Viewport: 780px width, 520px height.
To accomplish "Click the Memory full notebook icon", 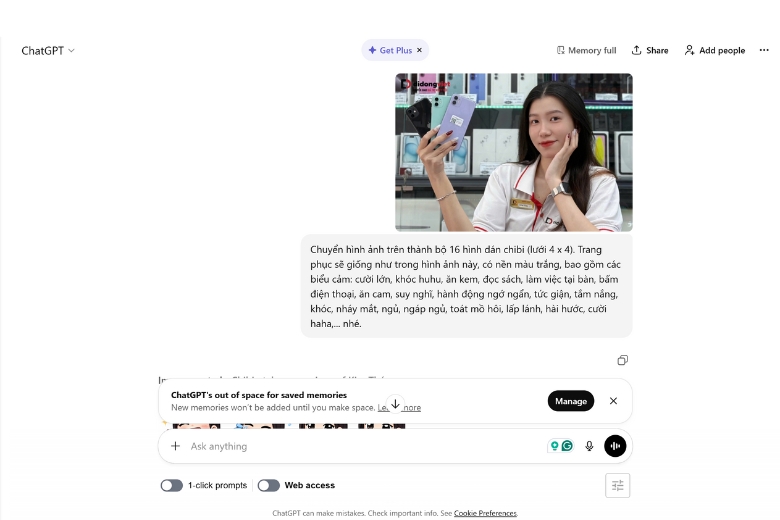I will point(561,50).
